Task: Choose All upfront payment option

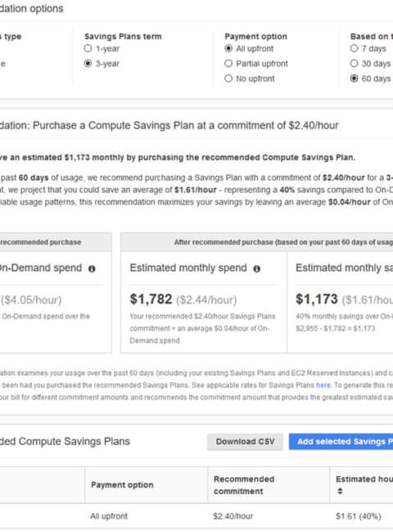Action: 228,48
